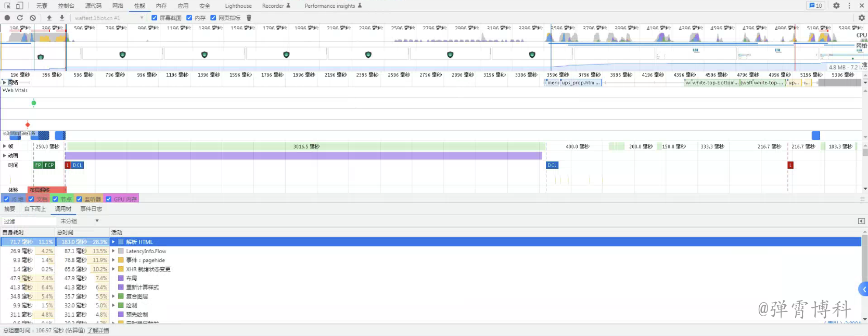
Task: Click the first DCL timing marker
Action: pyautogui.click(x=77, y=165)
